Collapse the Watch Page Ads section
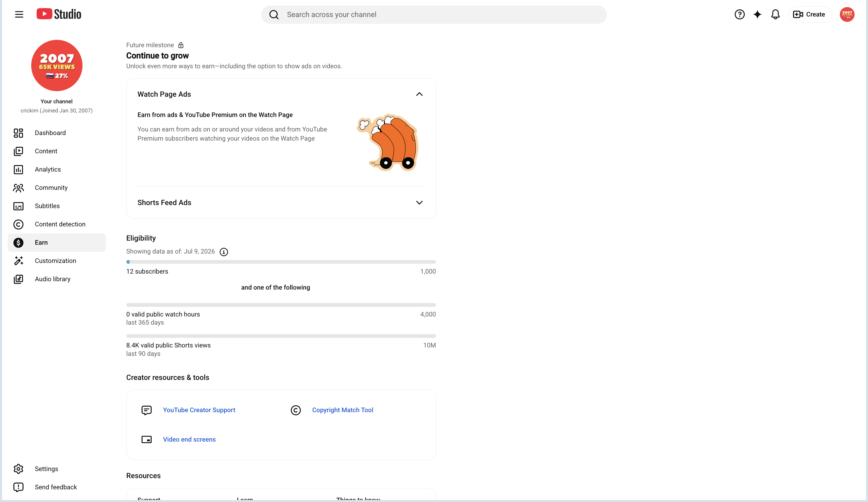The image size is (868, 502). tap(419, 94)
